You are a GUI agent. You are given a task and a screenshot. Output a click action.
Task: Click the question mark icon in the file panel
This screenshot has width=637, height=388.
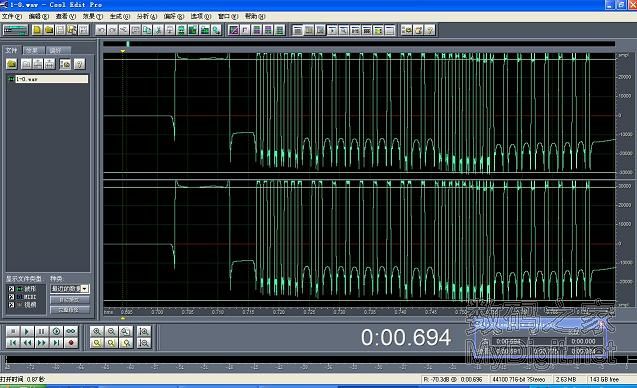[80, 64]
